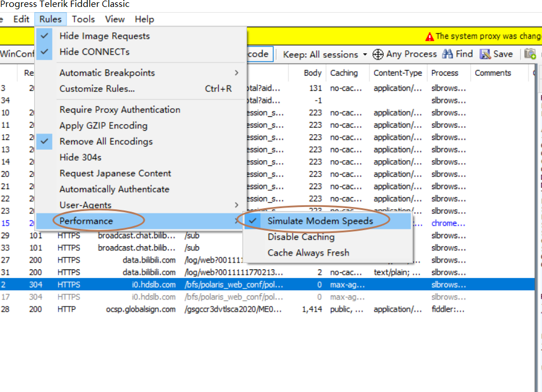Open the View menu

tap(115, 19)
